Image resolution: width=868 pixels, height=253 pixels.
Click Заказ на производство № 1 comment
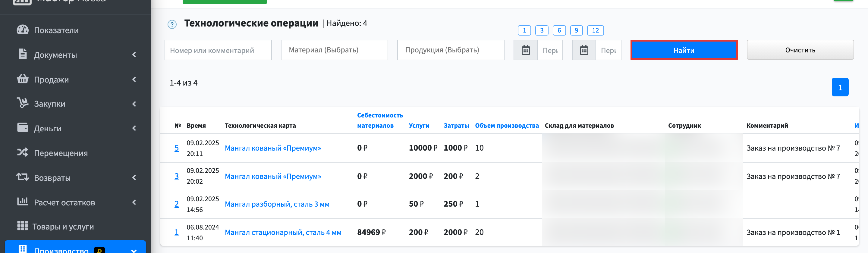click(793, 233)
